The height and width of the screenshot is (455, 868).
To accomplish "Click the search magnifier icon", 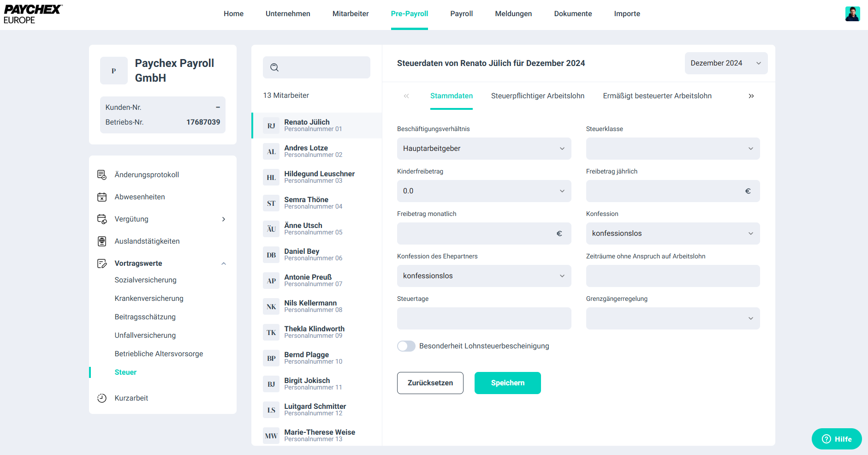I will 274,67.
